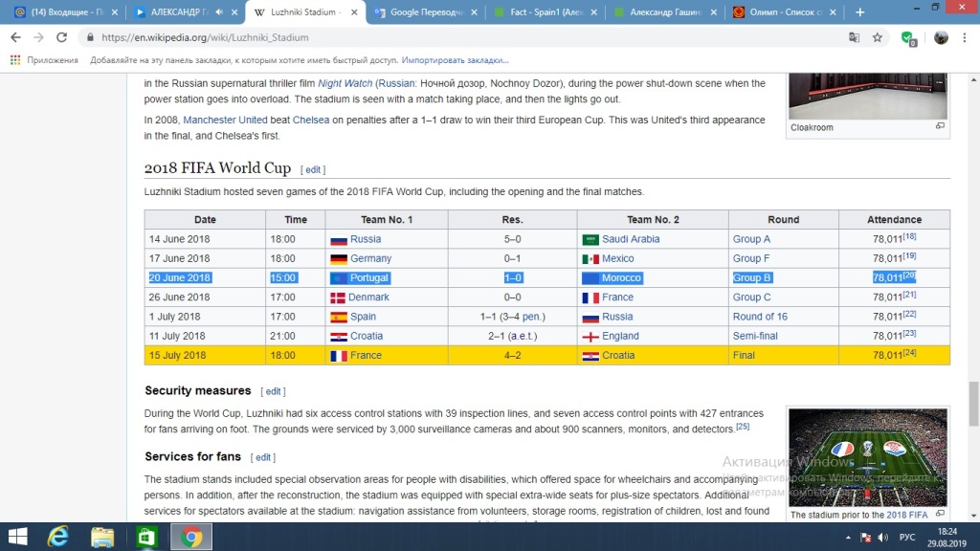Screen dimensions: 980x551
Task: Switch to the Google Переводчик tab
Action: 426,11
